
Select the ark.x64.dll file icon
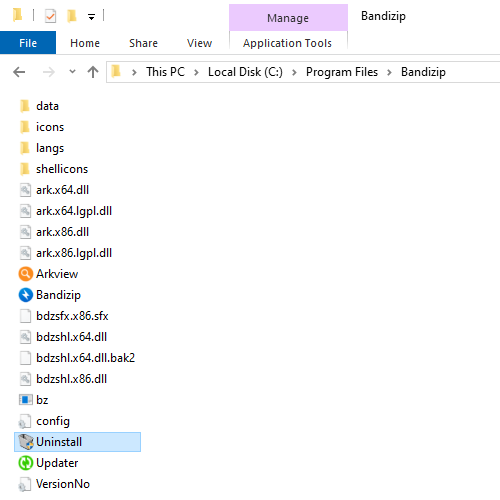pyautogui.click(x=25, y=190)
